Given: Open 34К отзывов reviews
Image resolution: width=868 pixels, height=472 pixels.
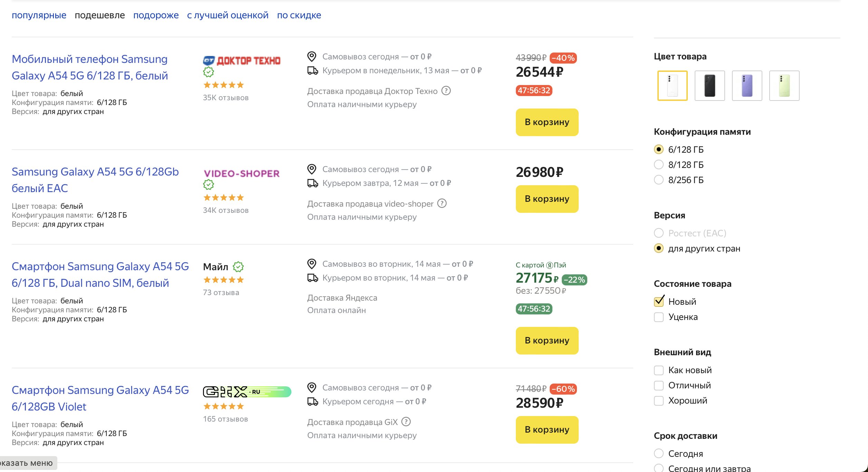Looking at the screenshot, I should [x=226, y=210].
